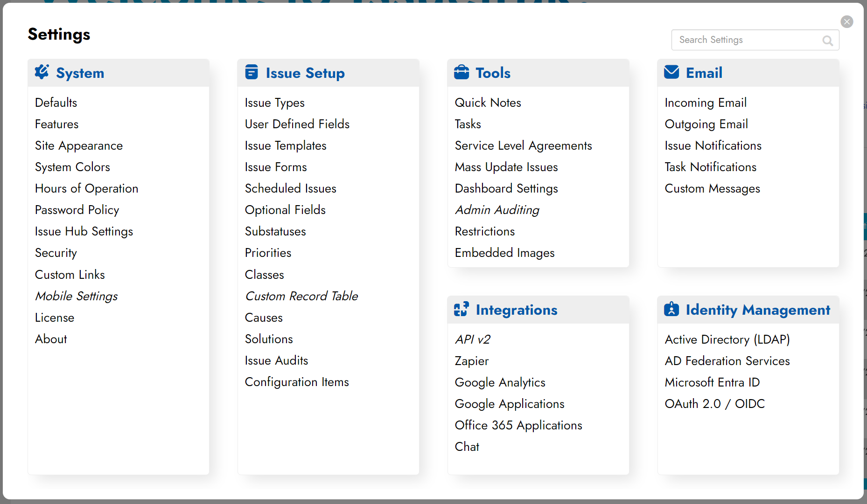Open API v2 integration

(472, 339)
